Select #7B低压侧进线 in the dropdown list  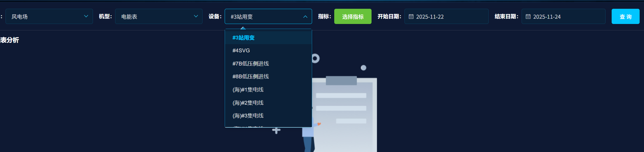(251, 63)
